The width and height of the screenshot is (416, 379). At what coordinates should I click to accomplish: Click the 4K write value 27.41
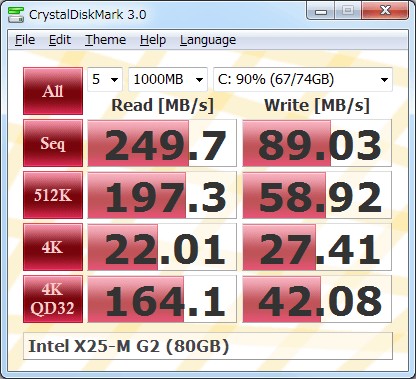click(x=317, y=247)
